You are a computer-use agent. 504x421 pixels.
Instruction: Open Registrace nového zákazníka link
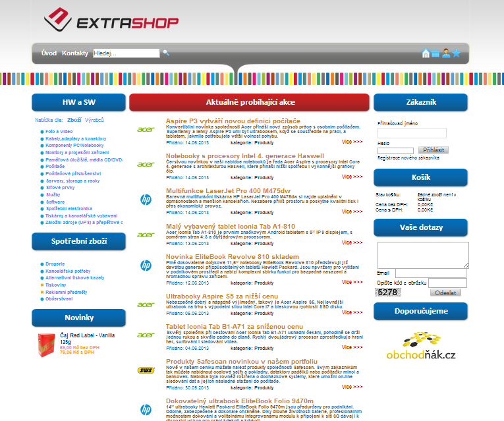(408, 158)
